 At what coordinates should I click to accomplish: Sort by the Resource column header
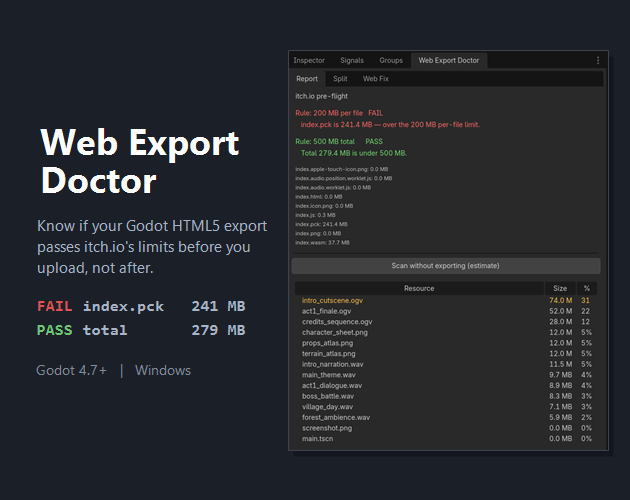click(419, 288)
